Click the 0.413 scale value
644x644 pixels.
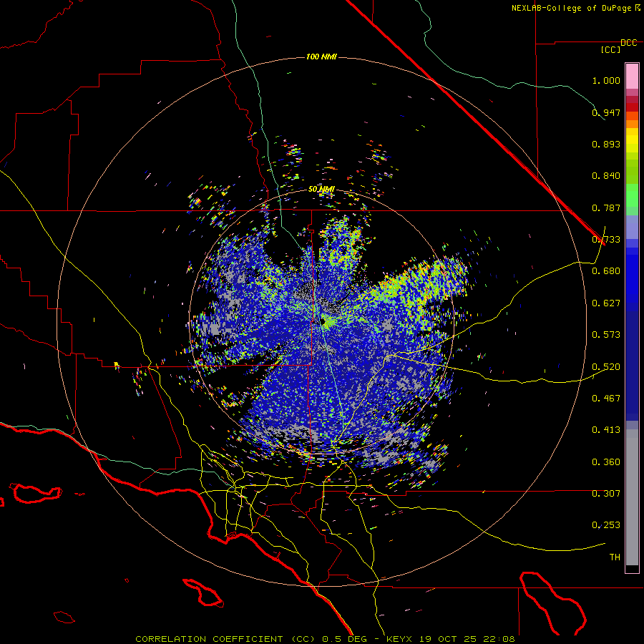coord(606,430)
